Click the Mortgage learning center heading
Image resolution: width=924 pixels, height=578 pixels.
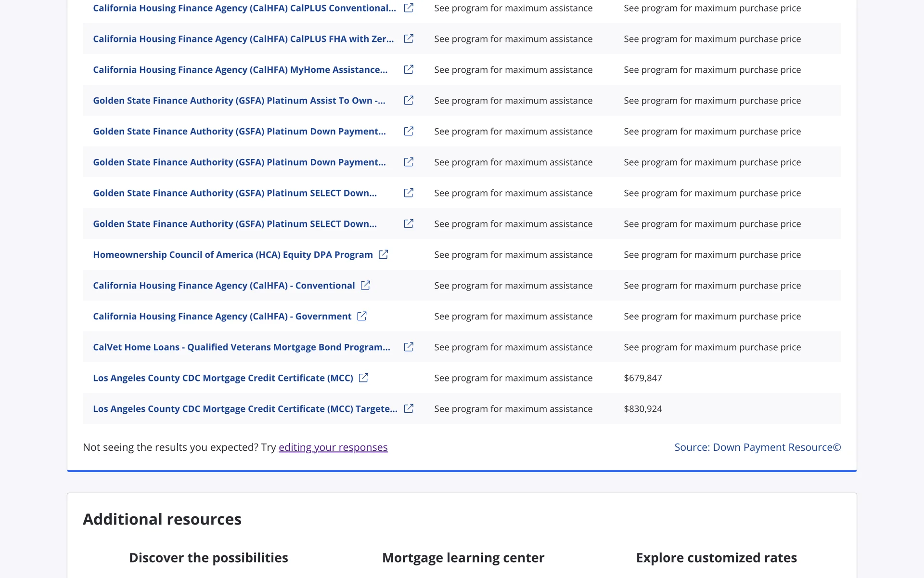click(463, 558)
